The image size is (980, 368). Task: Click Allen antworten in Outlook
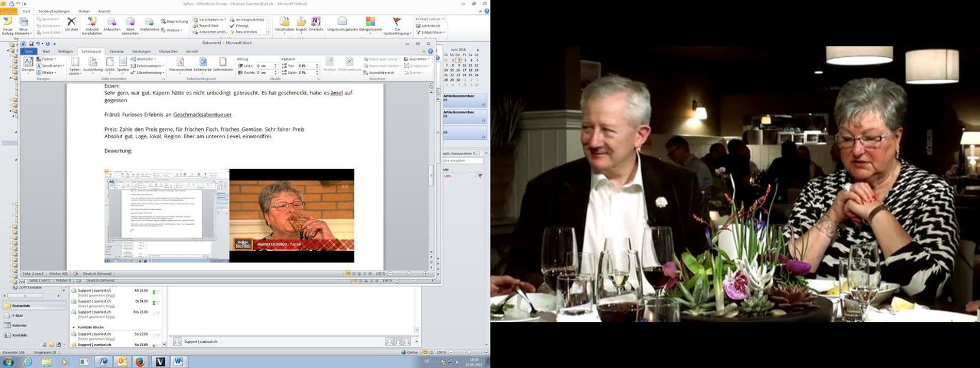click(130, 26)
